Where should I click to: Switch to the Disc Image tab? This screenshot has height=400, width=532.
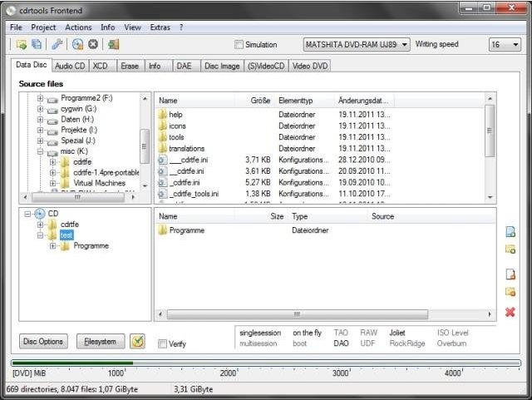(222, 66)
